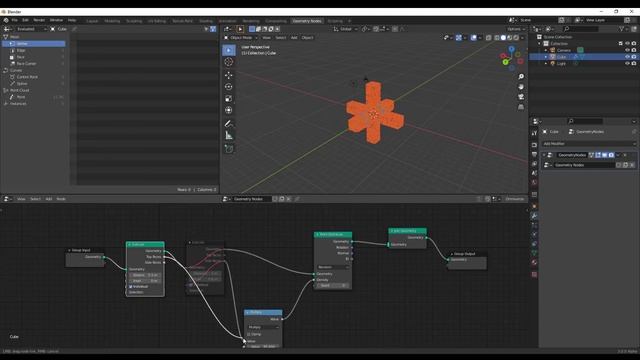This screenshot has height=360, width=640.
Task: Select Edge domain in spreadsheet
Action: (21, 50)
